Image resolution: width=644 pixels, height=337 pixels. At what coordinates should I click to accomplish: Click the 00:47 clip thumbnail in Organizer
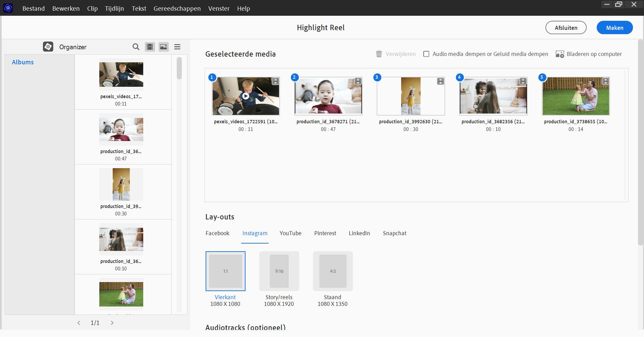(x=121, y=129)
